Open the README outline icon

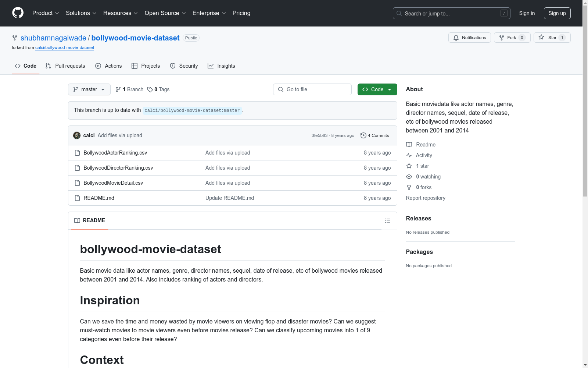[x=387, y=221]
